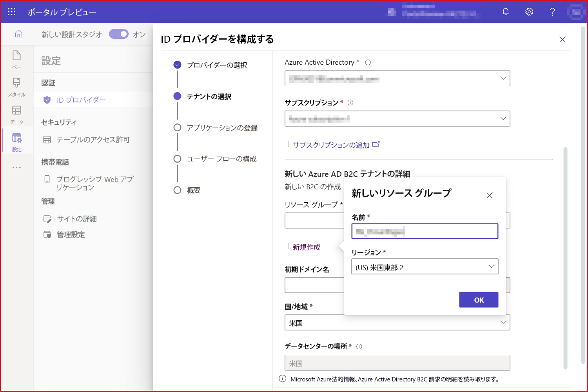This screenshot has height=392, width=588.
Task: Open the app launcher grid icon
Action: coord(11,11)
